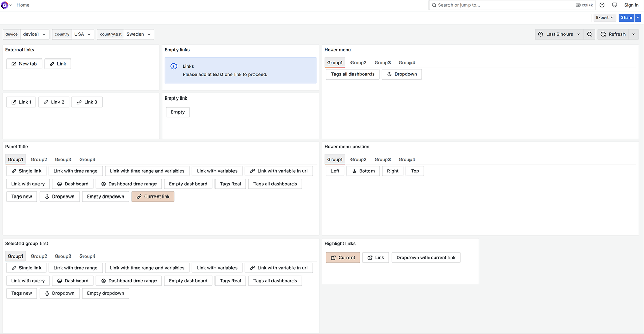Open the New tab external link
This screenshot has width=644, height=334.
[24, 64]
